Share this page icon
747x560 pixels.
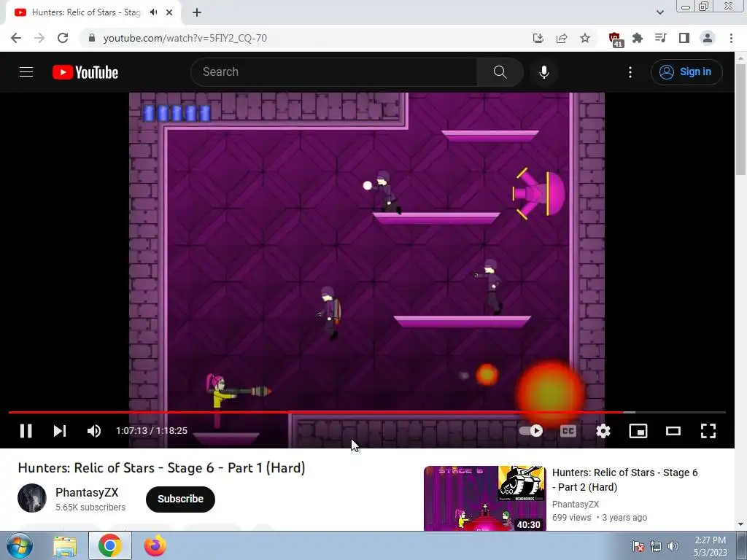coord(562,38)
